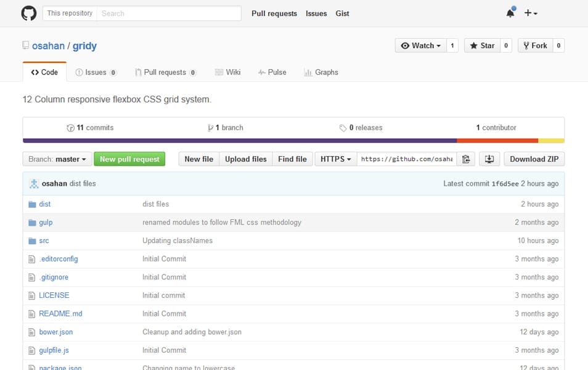Click the New file button
This screenshot has width=588, height=370.
click(198, 159)
